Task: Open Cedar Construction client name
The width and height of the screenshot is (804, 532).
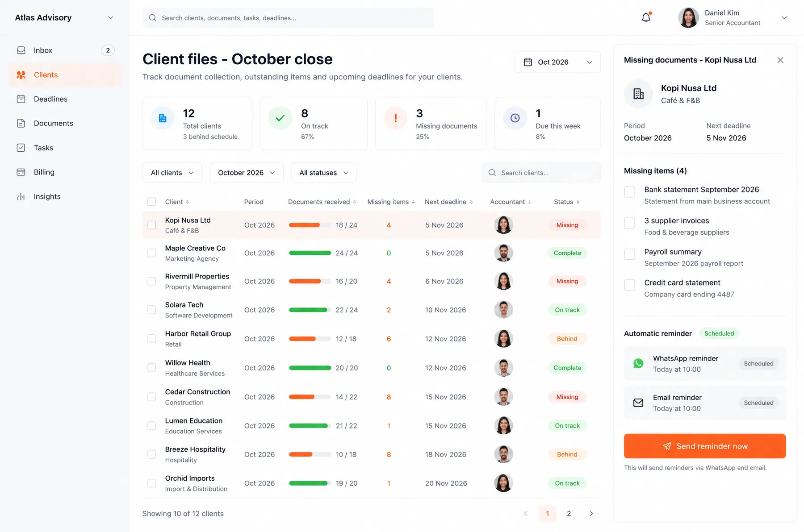Action: click(197, 392)
